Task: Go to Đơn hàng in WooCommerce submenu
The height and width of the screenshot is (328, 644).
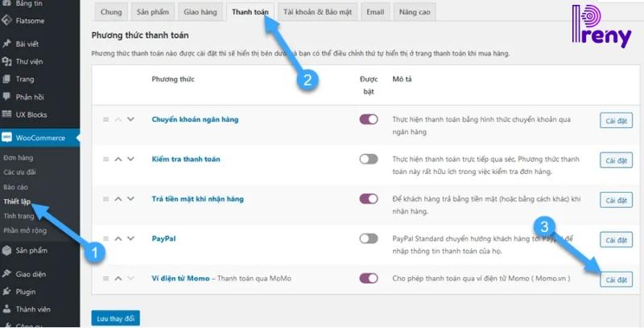Action: 18,157
